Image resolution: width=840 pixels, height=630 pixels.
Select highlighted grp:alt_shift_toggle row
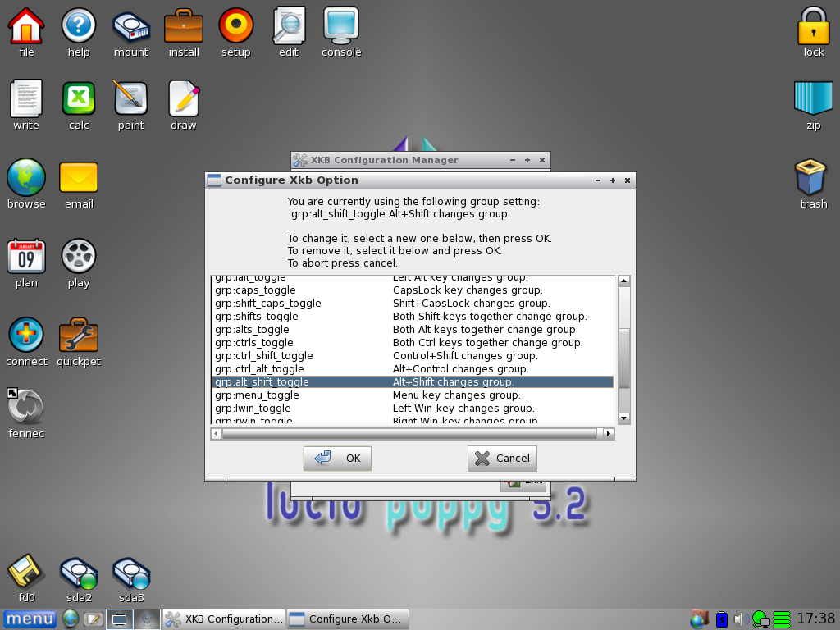[413, 382]
